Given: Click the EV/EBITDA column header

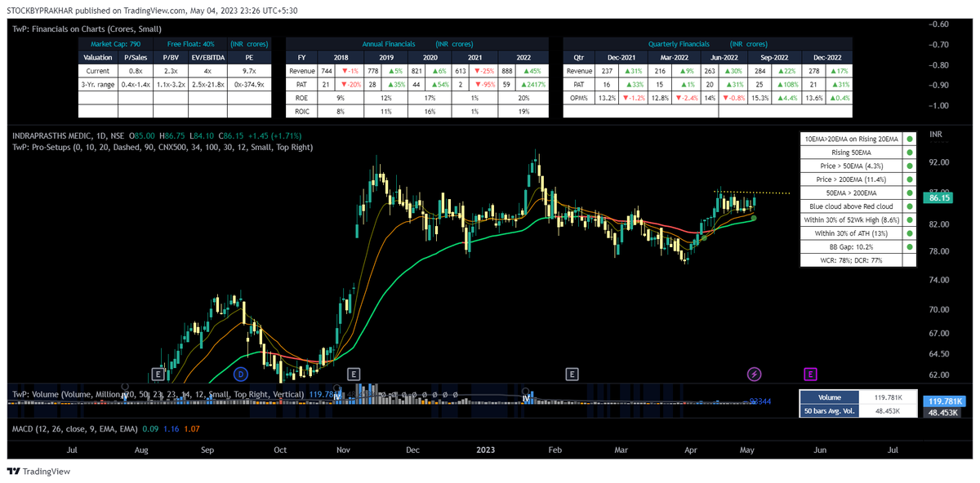Looking at the screenshot, I should 208,57.
